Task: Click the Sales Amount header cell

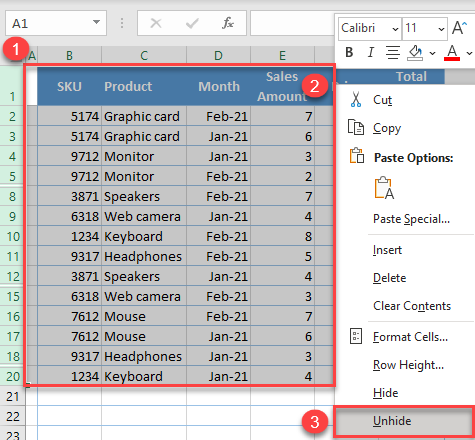Action: click(x=282, y=86)
